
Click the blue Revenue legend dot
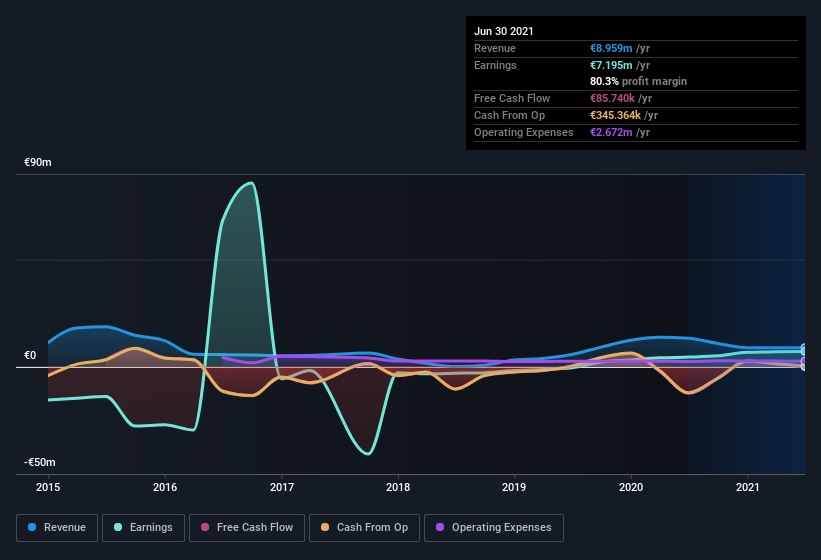[x=32, y=527]
